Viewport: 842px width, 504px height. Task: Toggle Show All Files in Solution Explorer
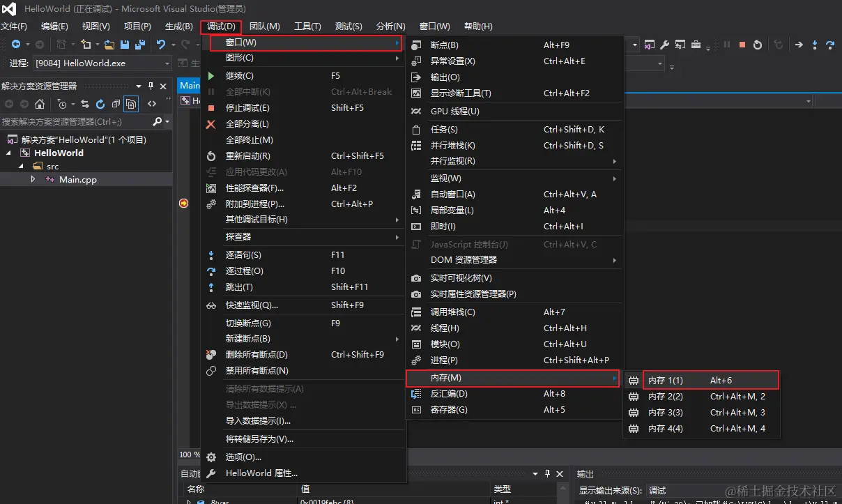pyautogui.click(x=131, y=104)
